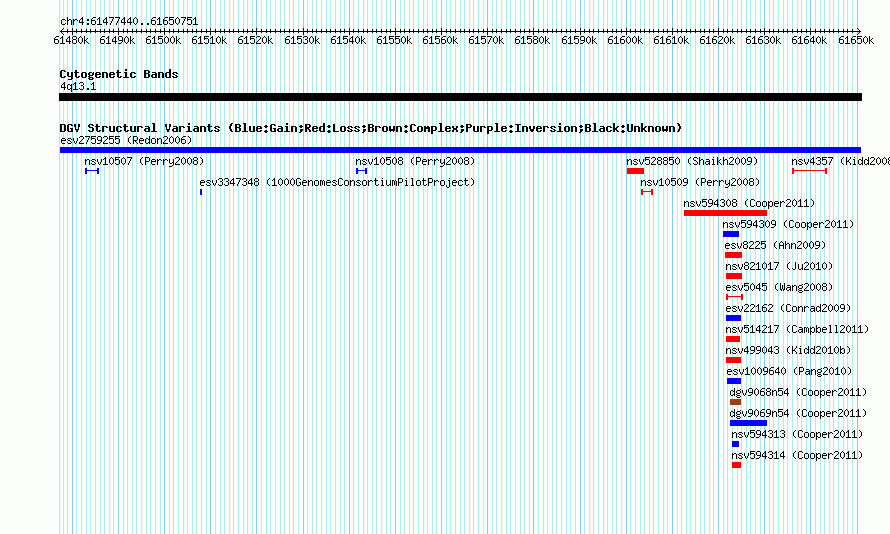Image resolution: width=890 pixels, height=534 pixels.
Task: Click the red nsv499043 loss bar
Action: [x=733, y=360]
